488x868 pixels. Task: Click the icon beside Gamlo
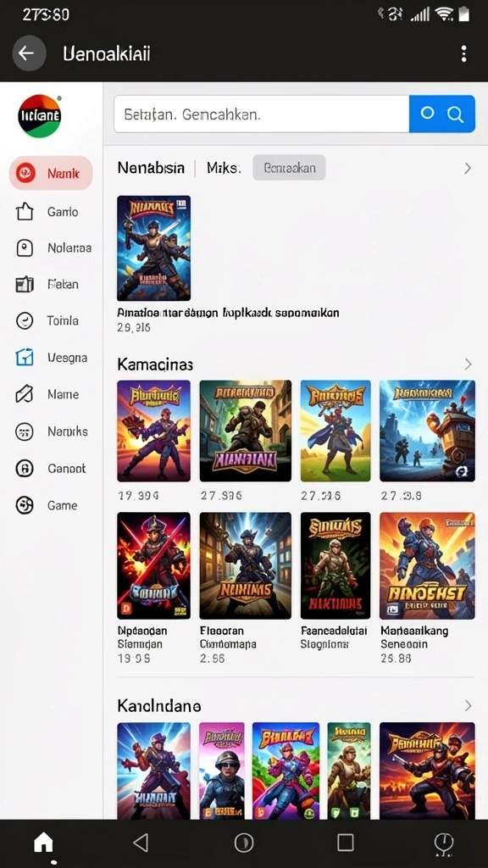click(25, 211)
